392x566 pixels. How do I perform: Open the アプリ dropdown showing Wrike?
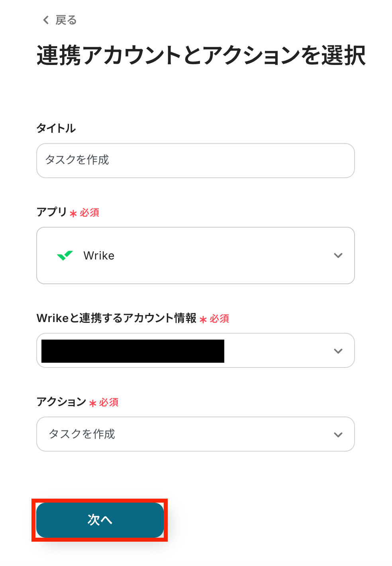[195, 255]
